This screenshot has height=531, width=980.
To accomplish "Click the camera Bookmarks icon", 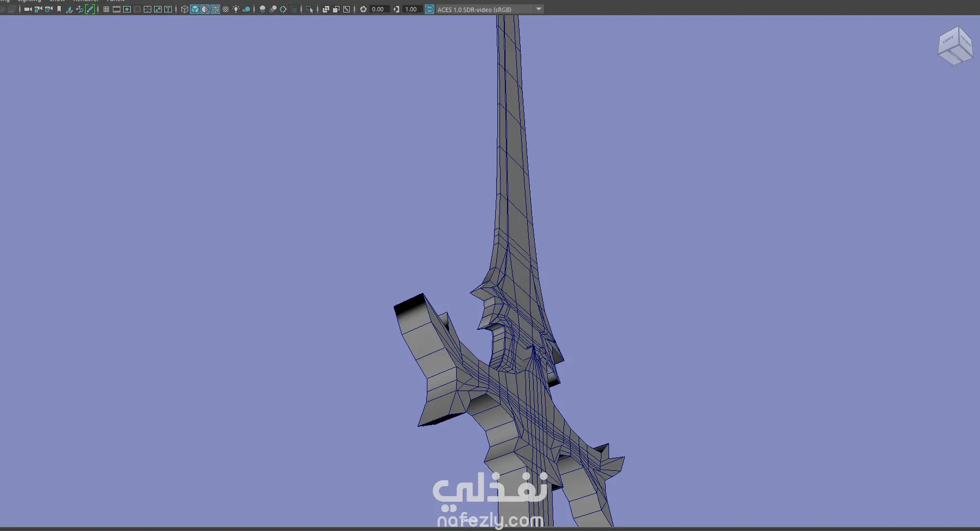I will click(59, 9).
